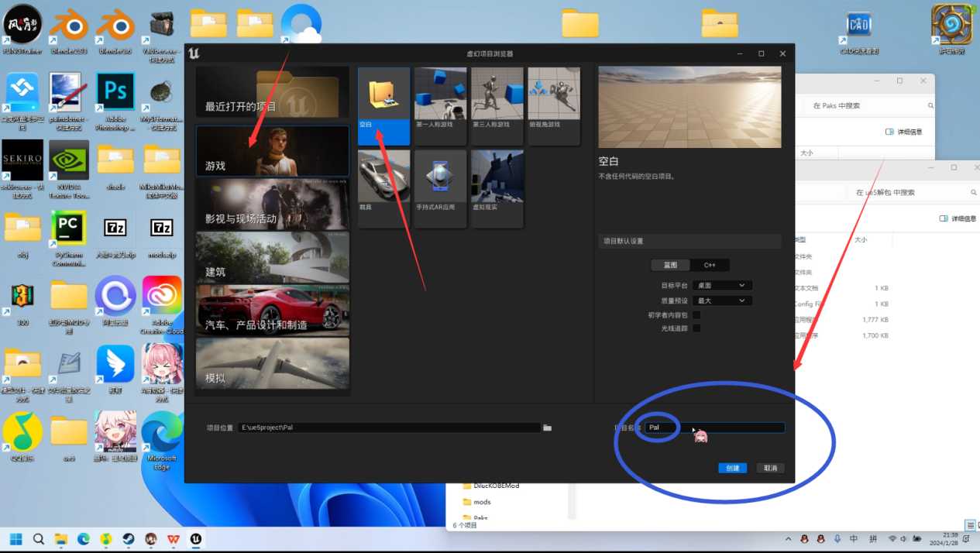
Task: Select the 俯视角游戏 top-down template
Action: (554, 105)
